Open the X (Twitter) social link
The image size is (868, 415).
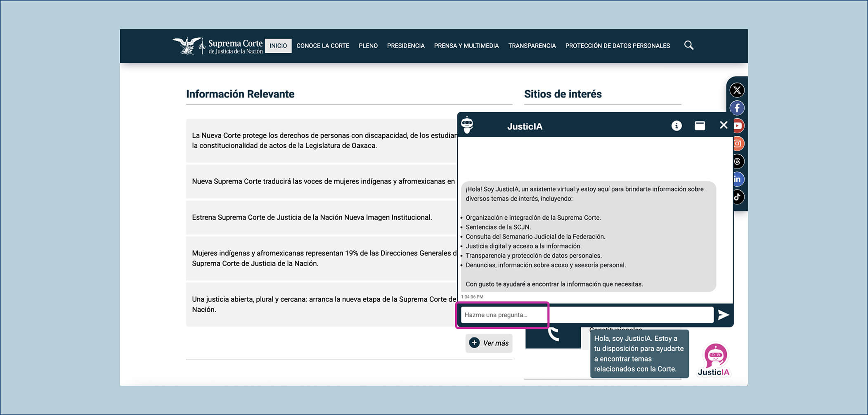[x=737, y=90]
